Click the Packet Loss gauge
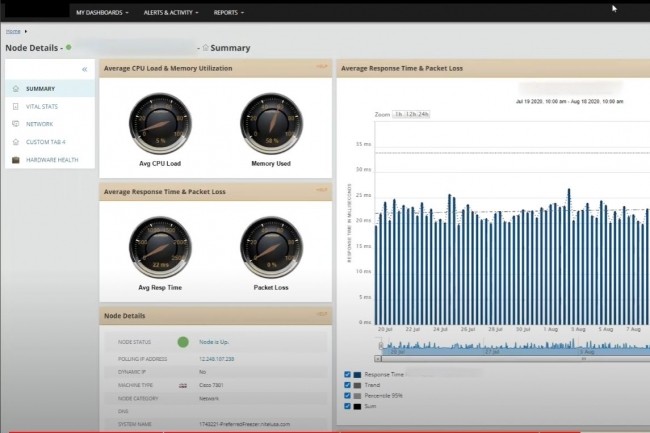The image size is (650, 433). (x=270, y=246)
